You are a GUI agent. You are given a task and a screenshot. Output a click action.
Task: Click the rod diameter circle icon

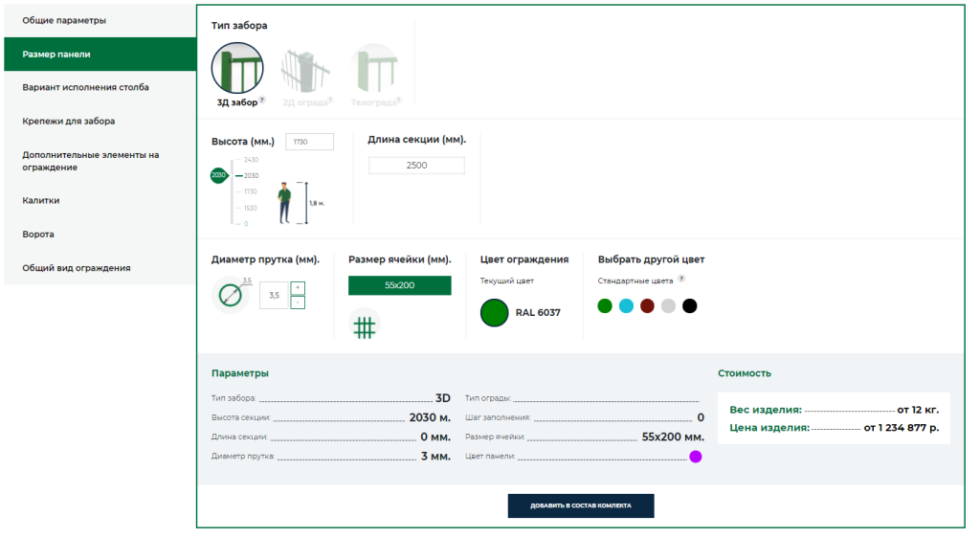tap(230, 296)
